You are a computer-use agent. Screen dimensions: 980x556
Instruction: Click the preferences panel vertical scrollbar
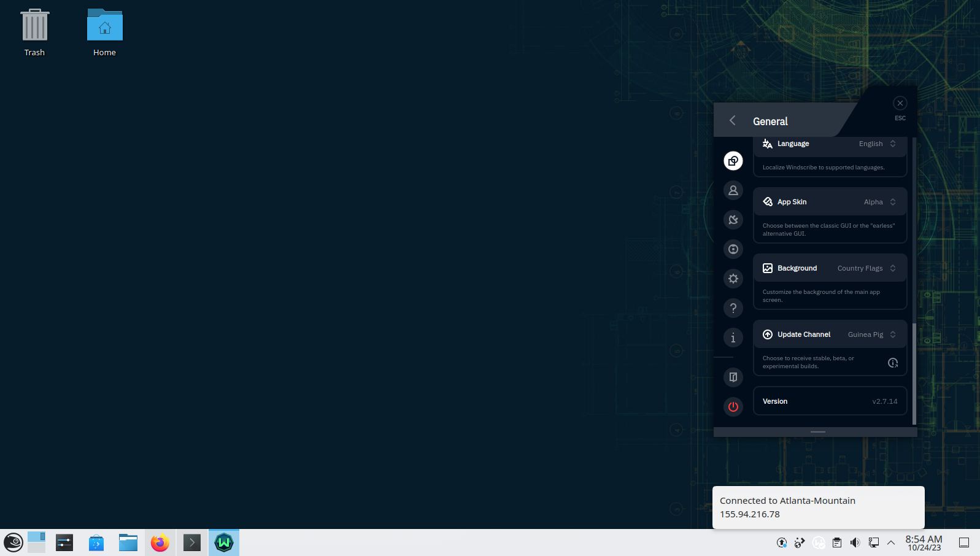[x=914, y=373]
